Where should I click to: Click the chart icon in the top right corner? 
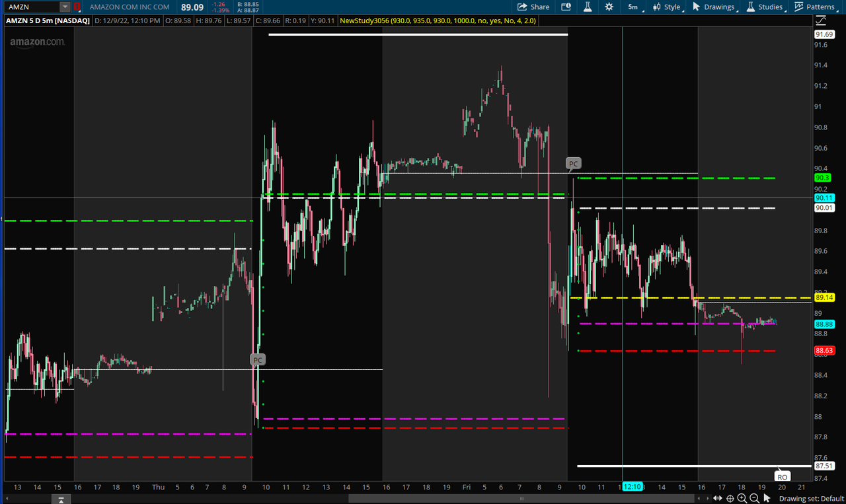tap(820, 20)
